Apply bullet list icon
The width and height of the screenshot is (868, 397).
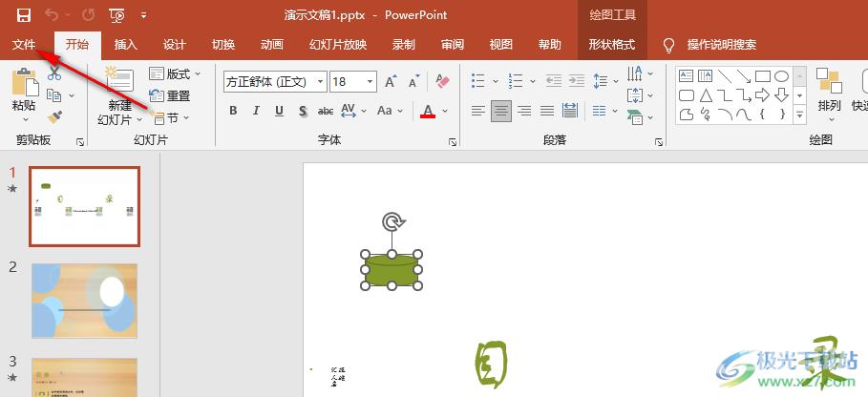coord(478,81)
